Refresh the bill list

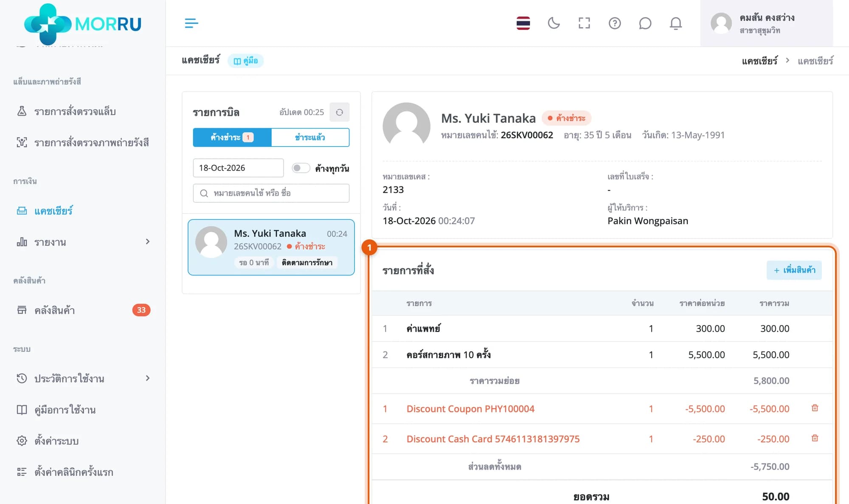(x=339, y=112)
